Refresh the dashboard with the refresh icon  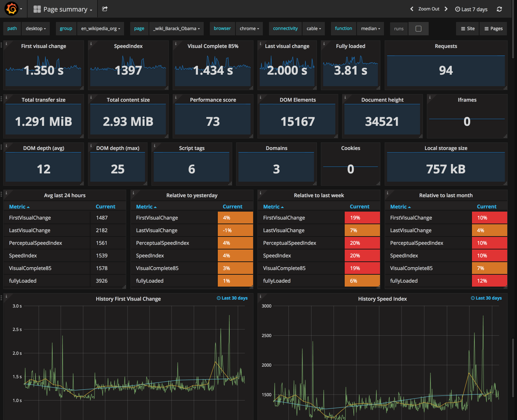pyautogui.click(x=499, y=9)
